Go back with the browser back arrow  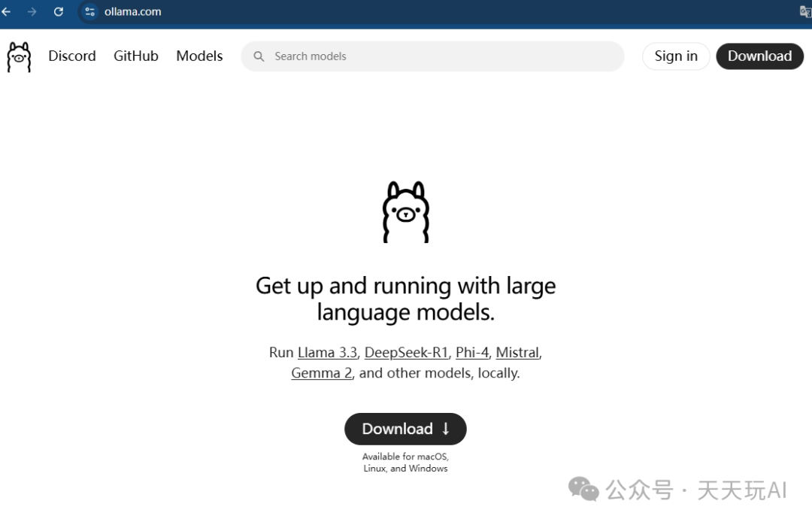pyautogui.click(x=6, y=11)
